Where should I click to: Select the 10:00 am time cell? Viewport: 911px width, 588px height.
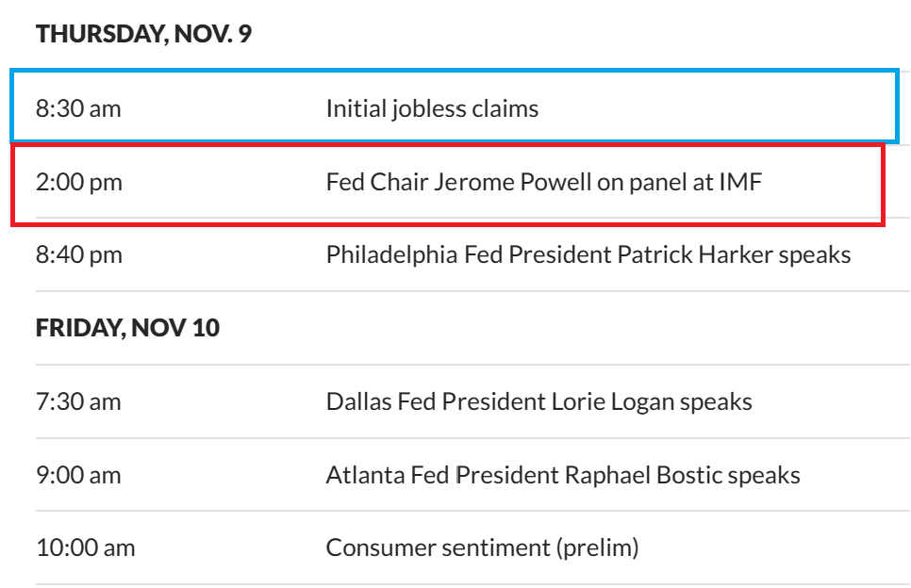(85, 547)
